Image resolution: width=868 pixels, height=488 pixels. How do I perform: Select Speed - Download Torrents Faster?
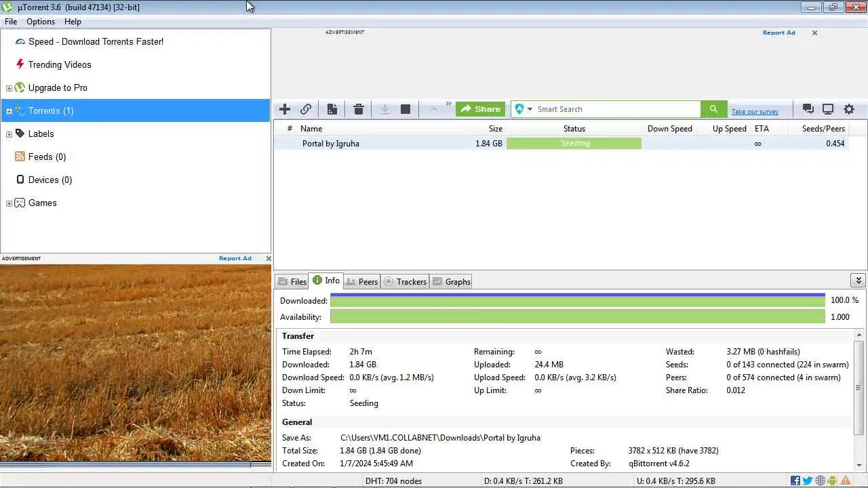click(x=96, y=41)
